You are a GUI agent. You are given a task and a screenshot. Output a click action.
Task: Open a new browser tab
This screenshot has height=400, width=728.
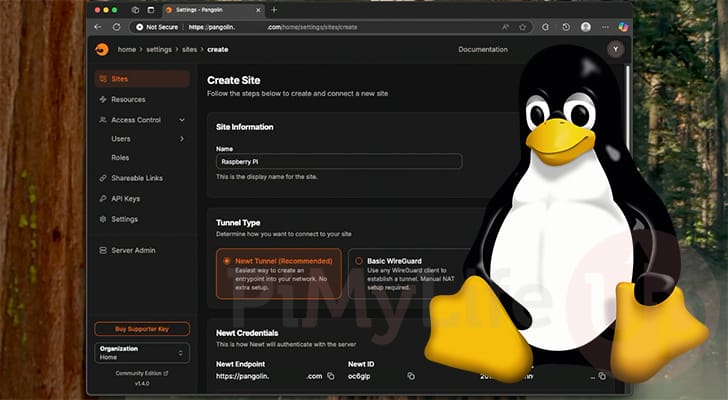[274, 10]
